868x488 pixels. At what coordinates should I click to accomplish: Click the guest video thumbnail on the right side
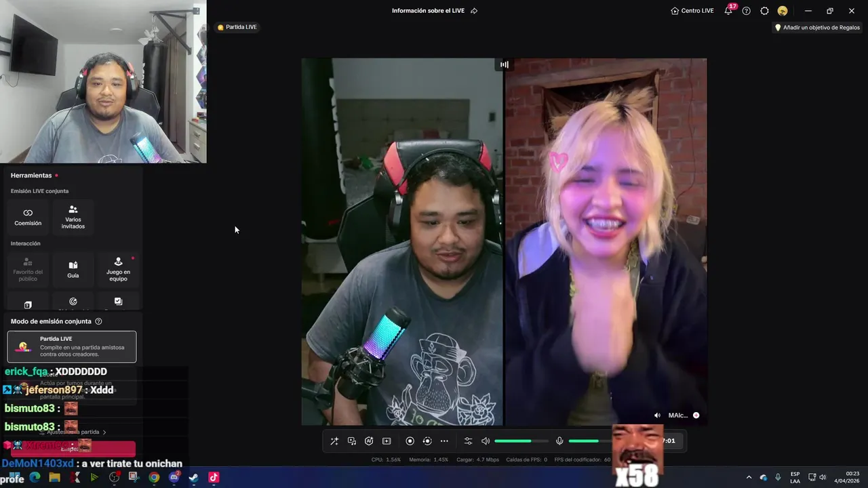point(606,241)
